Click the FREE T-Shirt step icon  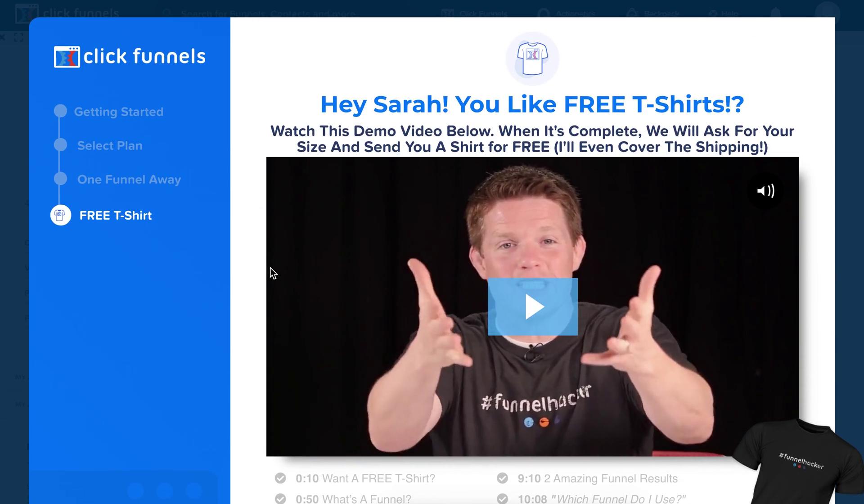pos(60,216)
